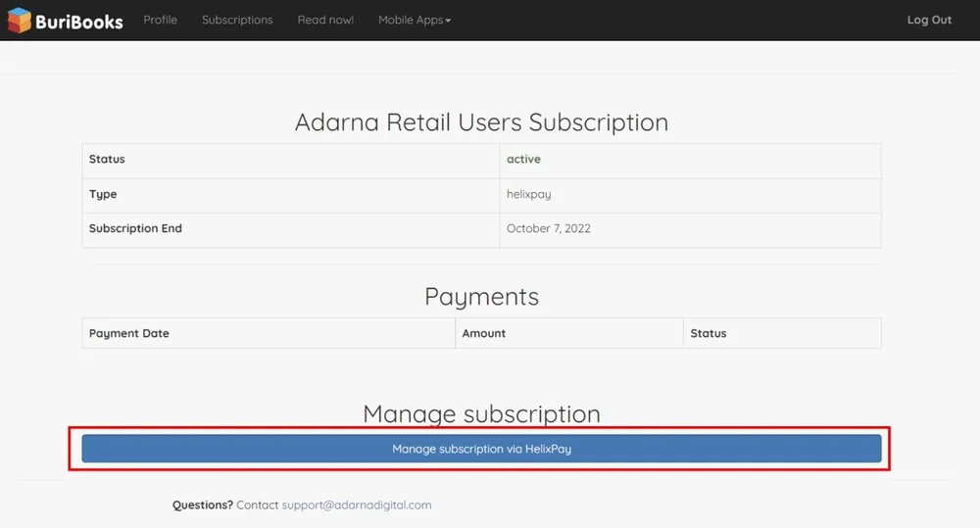The width and height of the screenshot is (980, 528).
Task: Click the 'Payment Date' column header
Action: 128,334
